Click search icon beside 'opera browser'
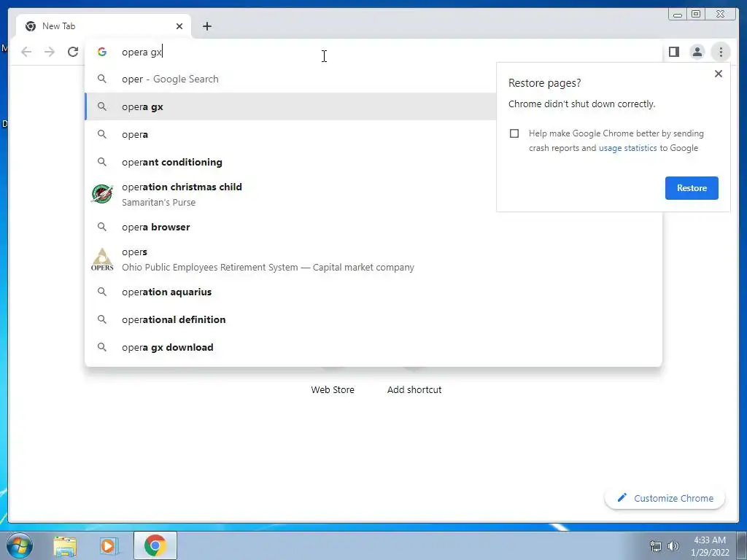This screenshot has height=560, width=747. pyautogui.click(x=102, y=227)
